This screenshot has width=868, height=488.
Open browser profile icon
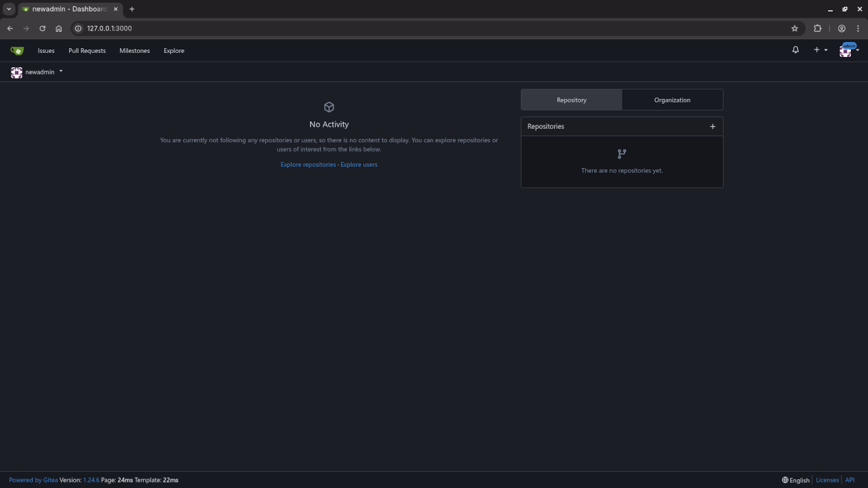click(x=842, y=28)
